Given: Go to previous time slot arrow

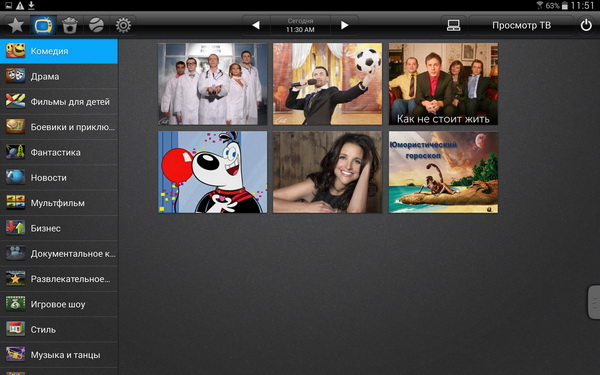Looking at the screenshot, I should click(x=256, y=25).
